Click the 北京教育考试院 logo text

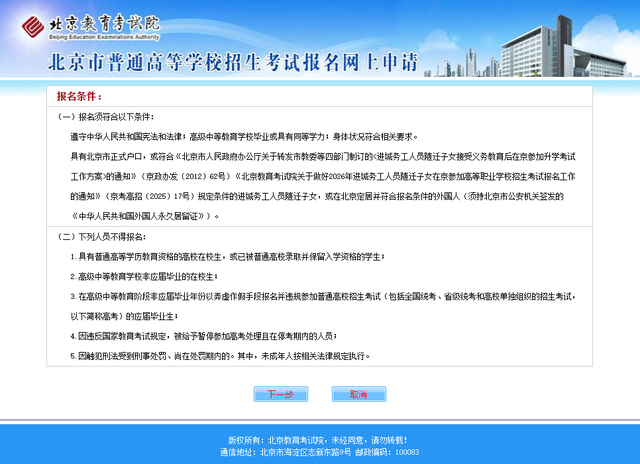pos(93,20)
